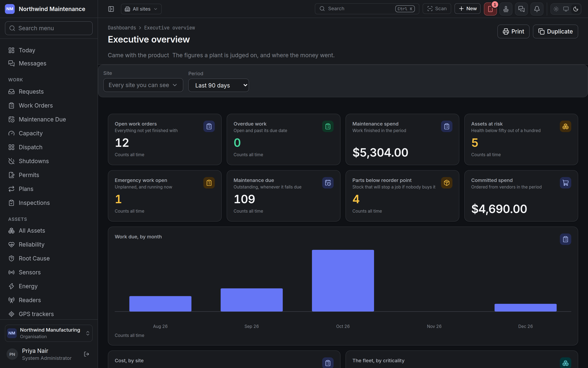This screenshot has width=588, height=368.
Task: Open the Last 90 days period selector
Action: click(x=218, y=85)
